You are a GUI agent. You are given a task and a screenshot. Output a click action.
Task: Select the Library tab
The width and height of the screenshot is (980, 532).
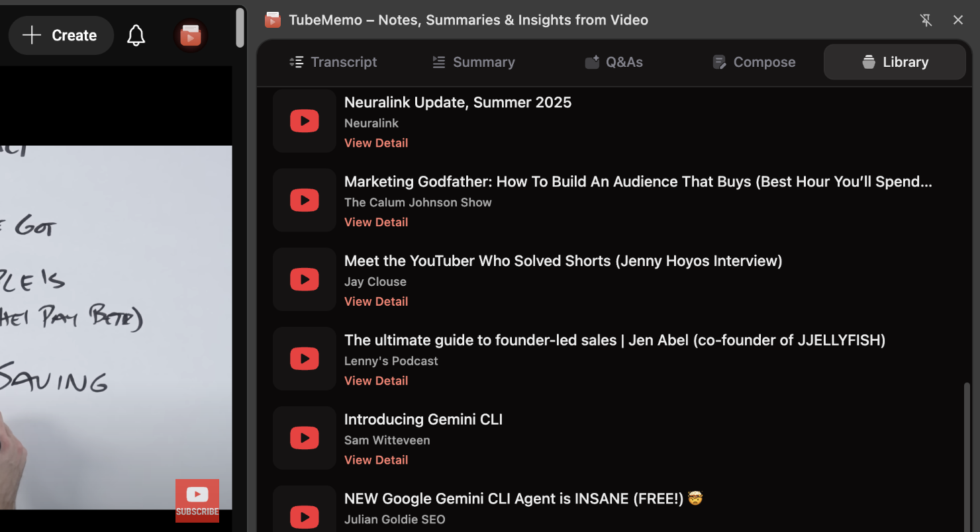point(895,62)
